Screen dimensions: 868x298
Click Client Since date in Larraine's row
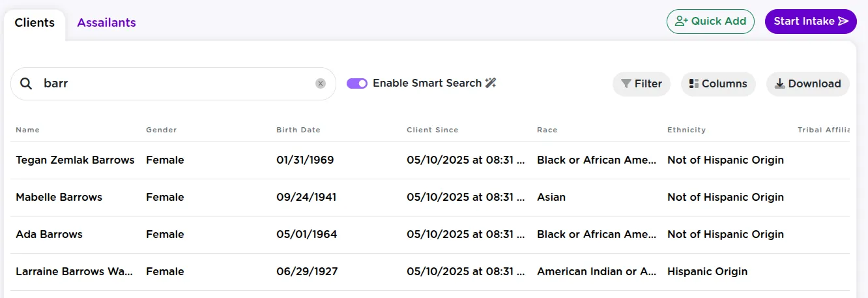[x=465, y=271]
